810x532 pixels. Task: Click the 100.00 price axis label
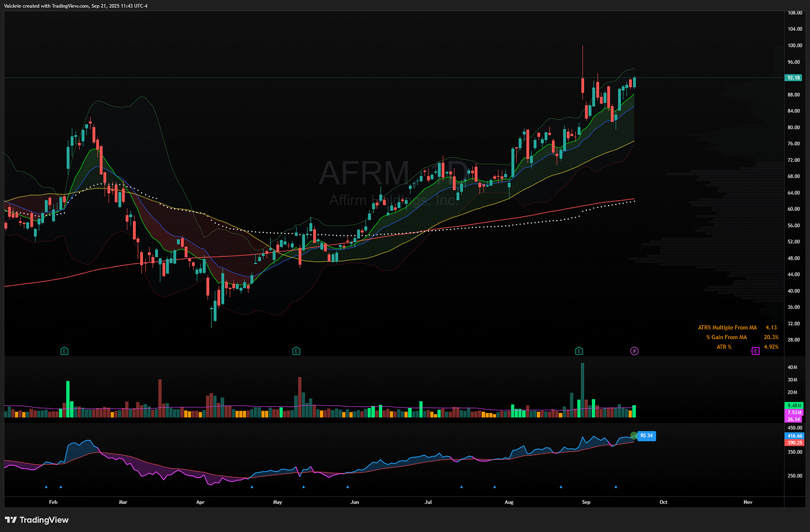click(x=795, y=46)
